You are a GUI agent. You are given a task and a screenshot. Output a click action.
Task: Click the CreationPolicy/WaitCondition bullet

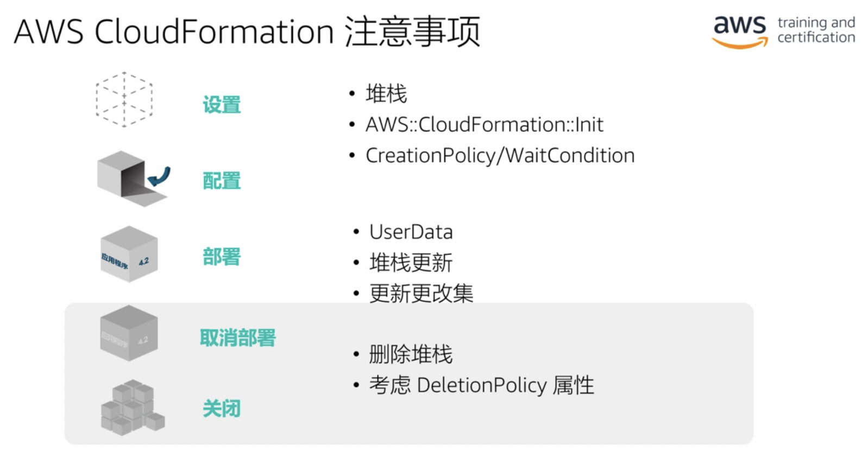click(x=500, y=156)
